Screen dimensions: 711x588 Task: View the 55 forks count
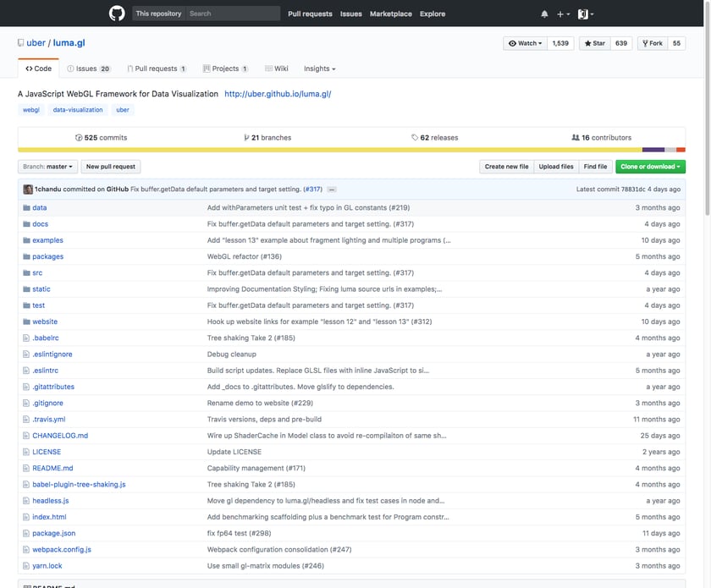tap(676, 43)
